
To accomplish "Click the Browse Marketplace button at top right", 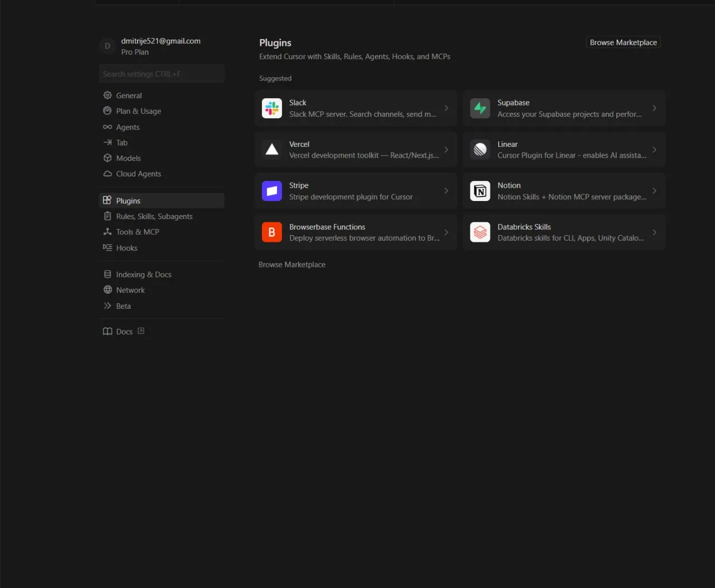I will [x=623, y=42].
